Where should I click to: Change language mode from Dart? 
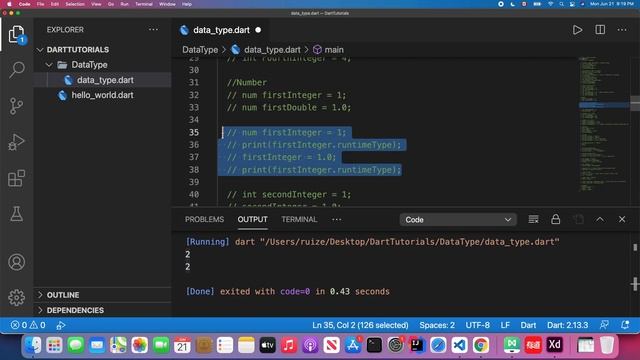coord(528,325)
